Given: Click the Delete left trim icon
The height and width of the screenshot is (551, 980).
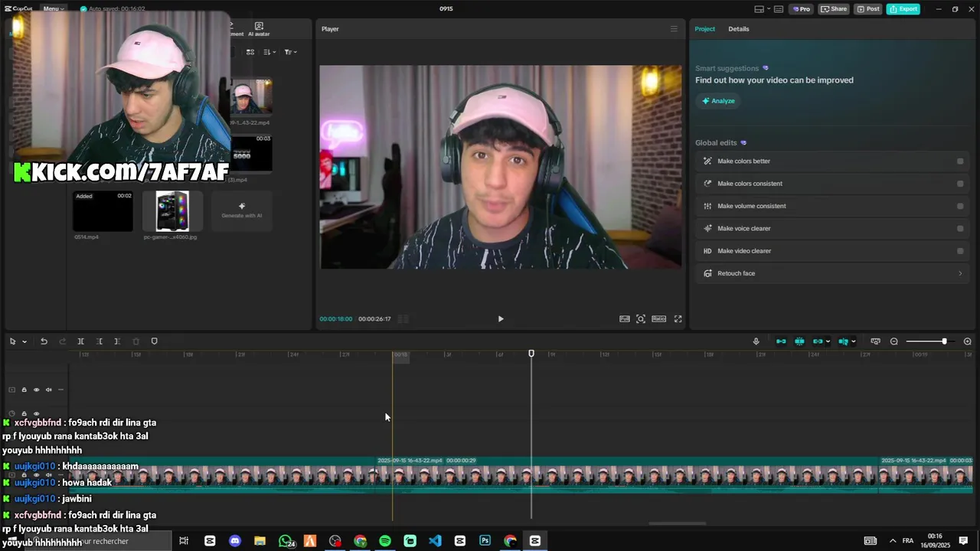Looking at the screenshot, I should pyautogui.click(x=99, y=341).
